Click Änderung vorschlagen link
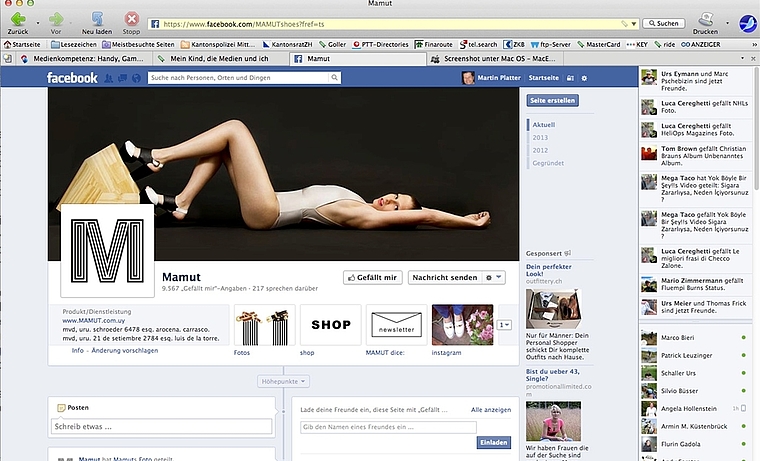The width and height of the screenshot is (760, 461). (125, 350)
